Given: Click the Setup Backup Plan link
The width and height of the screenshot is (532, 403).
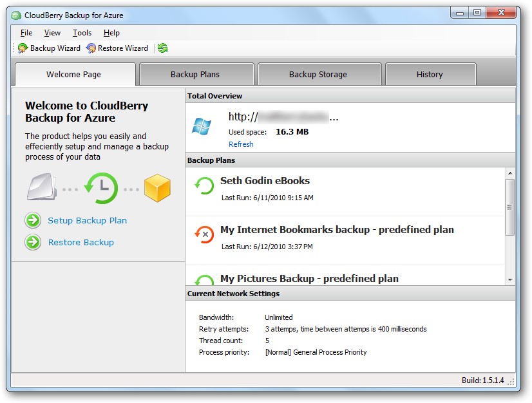Looking at the screenshot, I should [x=87, y=221].
